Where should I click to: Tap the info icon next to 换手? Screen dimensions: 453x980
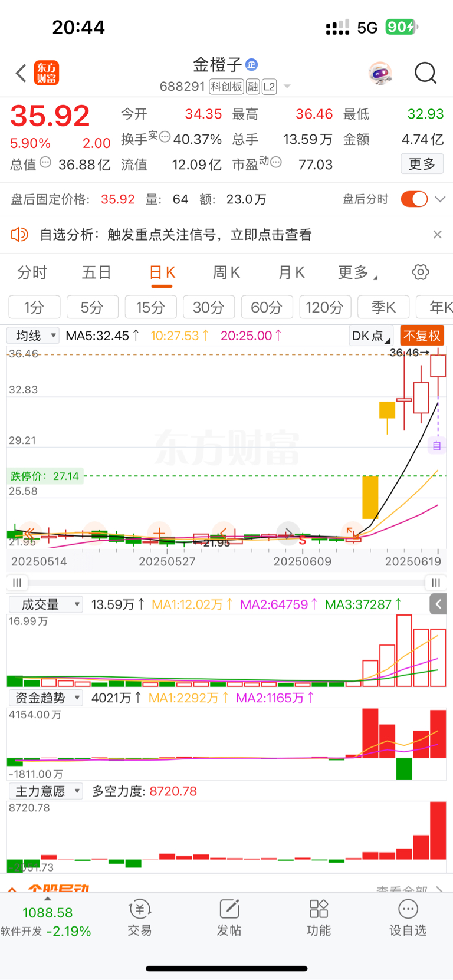165,137
